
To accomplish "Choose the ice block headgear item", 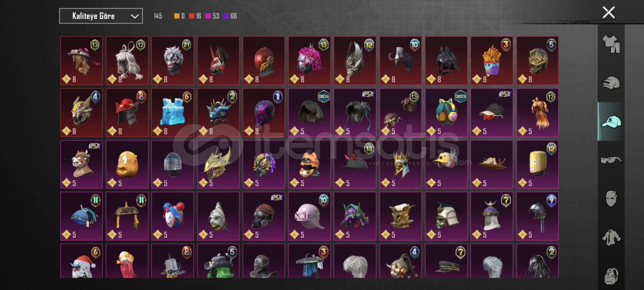I will click(173, 113).
